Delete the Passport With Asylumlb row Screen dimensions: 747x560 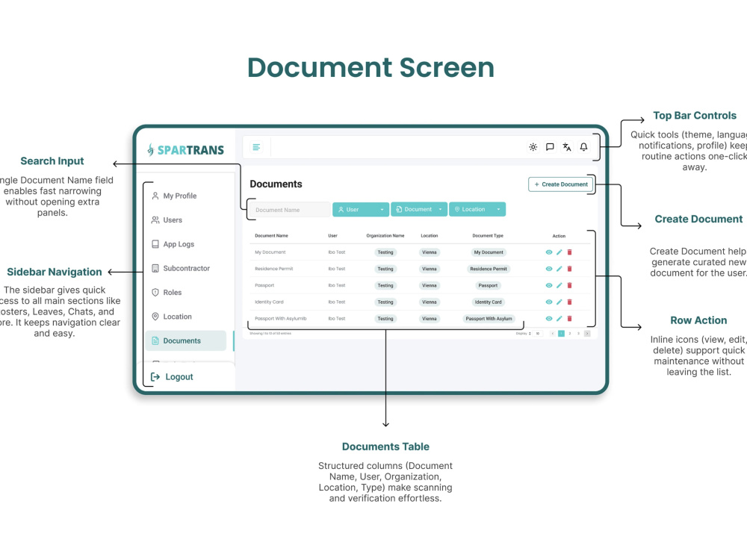tap(569, 319)
